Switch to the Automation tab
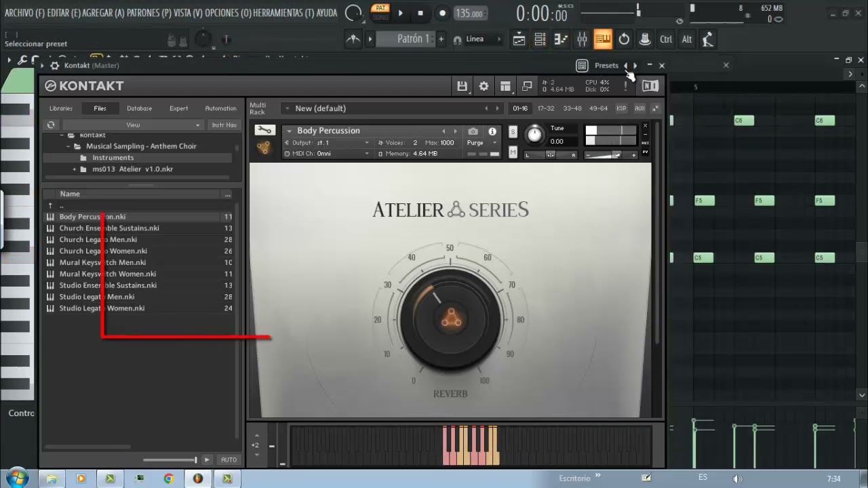 pos(221,108)
